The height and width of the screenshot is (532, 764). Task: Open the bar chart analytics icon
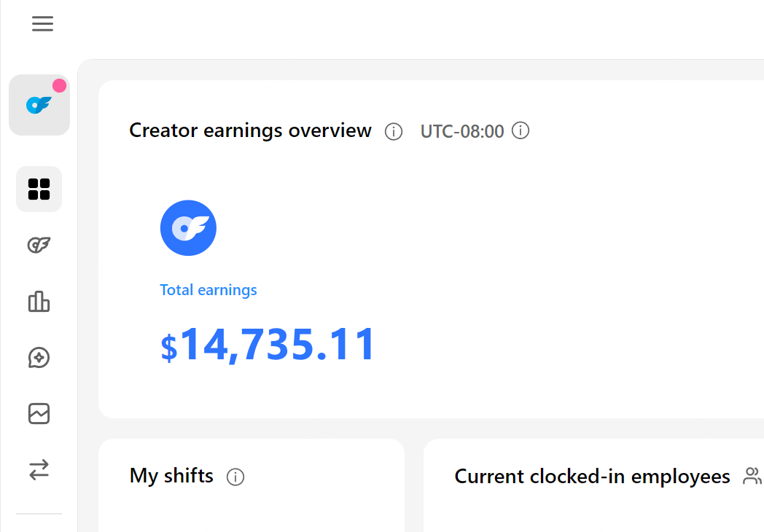pyautogui.click(x=39, y=302)
